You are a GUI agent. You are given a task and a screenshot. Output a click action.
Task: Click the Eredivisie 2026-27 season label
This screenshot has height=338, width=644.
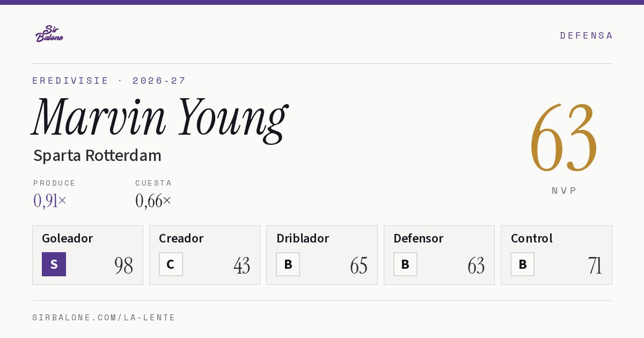109,80
